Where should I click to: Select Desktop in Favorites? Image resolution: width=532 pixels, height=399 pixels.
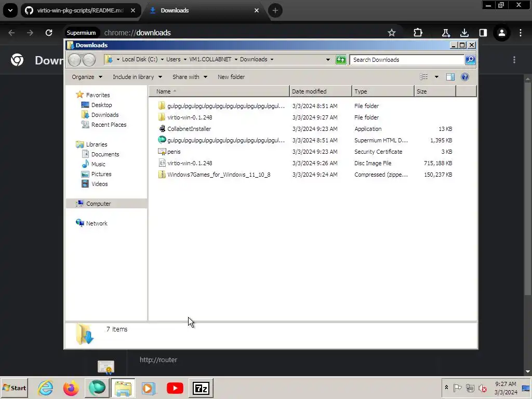101,105
